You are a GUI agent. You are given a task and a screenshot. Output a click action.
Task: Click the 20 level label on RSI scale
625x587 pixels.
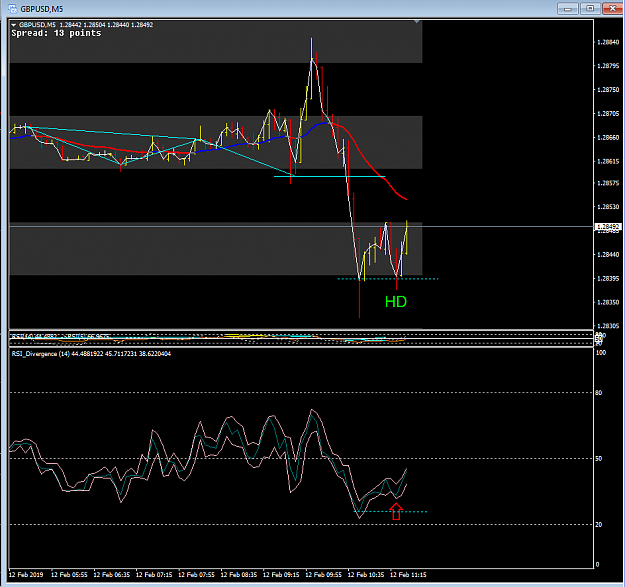(598, 524)
